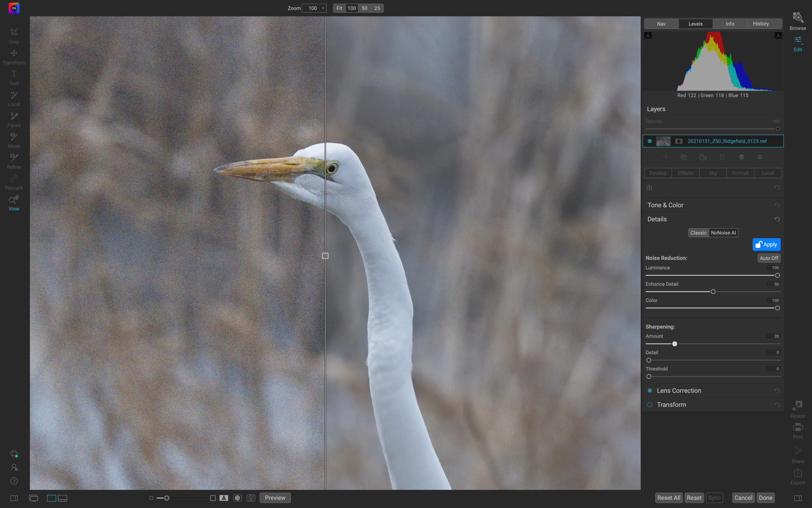Toggle visibility of the Ridgefield_0123.nef layer
The height and width of the screenshot is (508, 812).
(650, 141)
